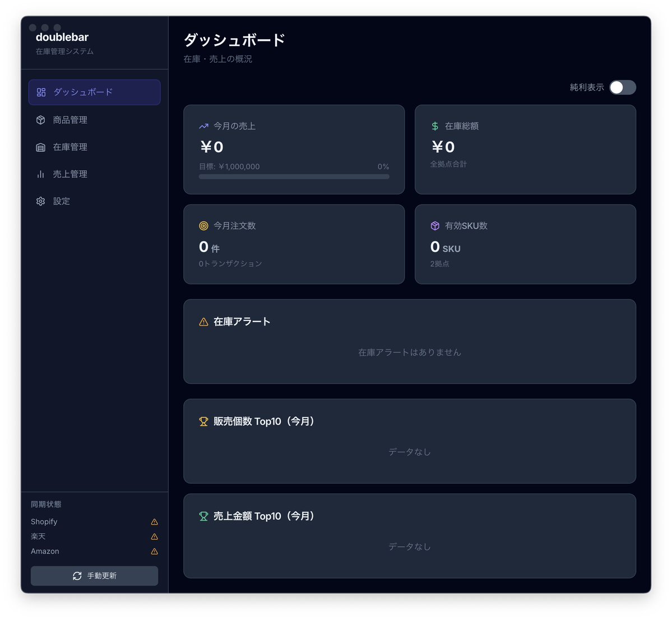The image size is (672, 619).
Task: Click the 同期状態 heading
Action: [x=46, y=504]
